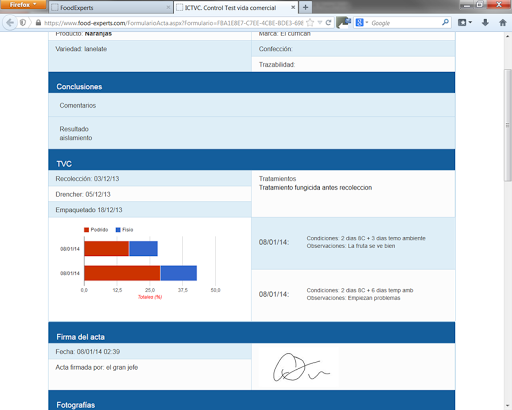512x410 pixels.
Task: Open the Firefox menu dropdown
Action: point(23,5)
